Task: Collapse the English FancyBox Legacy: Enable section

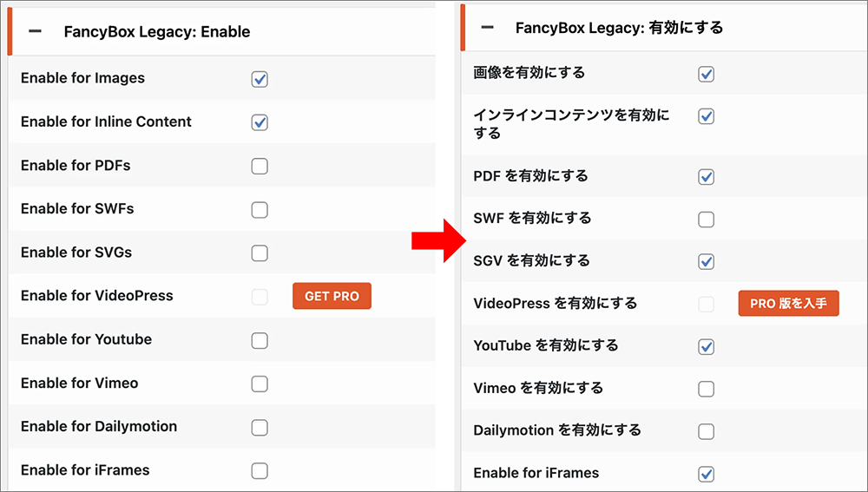Action: click(35, 31)
